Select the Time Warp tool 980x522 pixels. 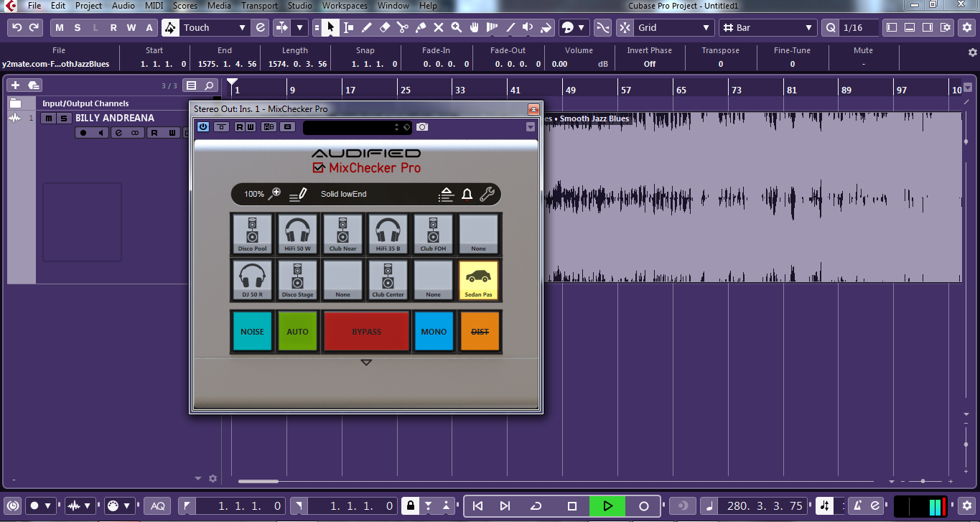[493, 27]
